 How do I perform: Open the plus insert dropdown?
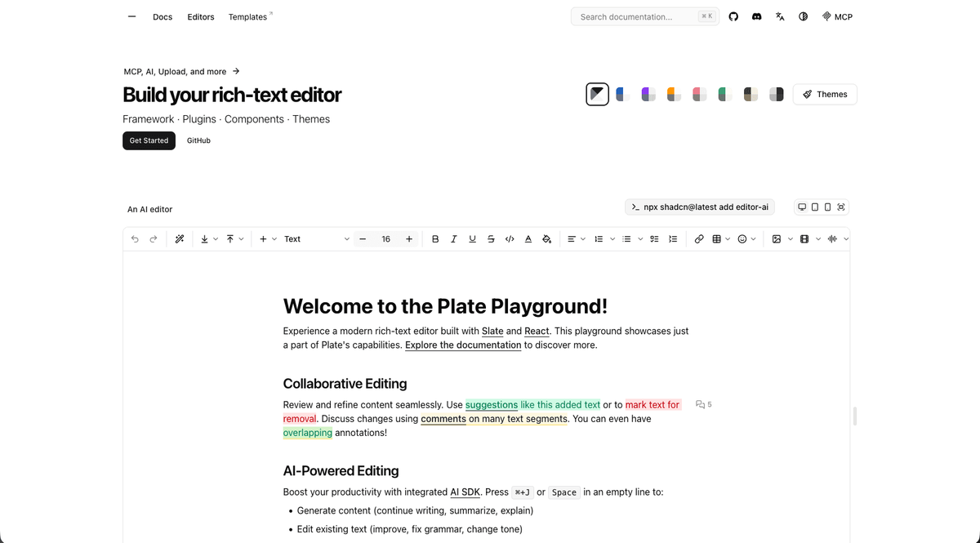click(268, 239)
